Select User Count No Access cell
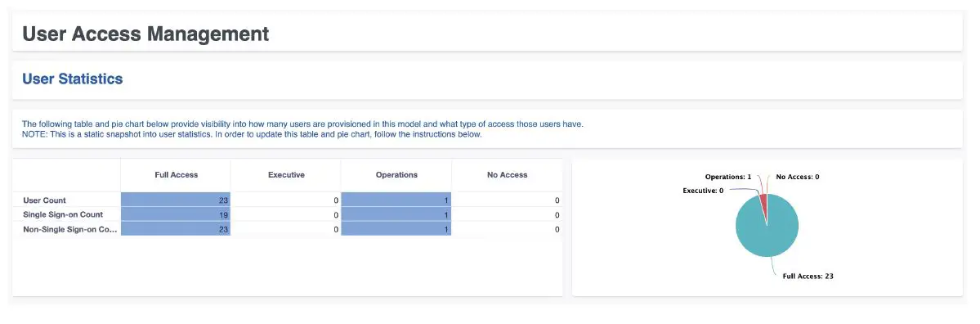The image size is (980, 324). pos(507,200)
